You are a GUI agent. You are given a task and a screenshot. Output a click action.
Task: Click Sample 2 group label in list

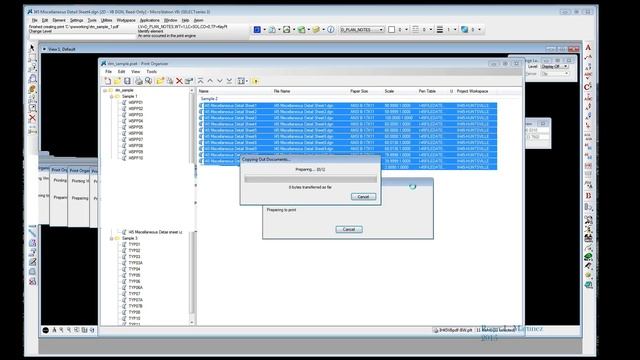coord(209,99)
